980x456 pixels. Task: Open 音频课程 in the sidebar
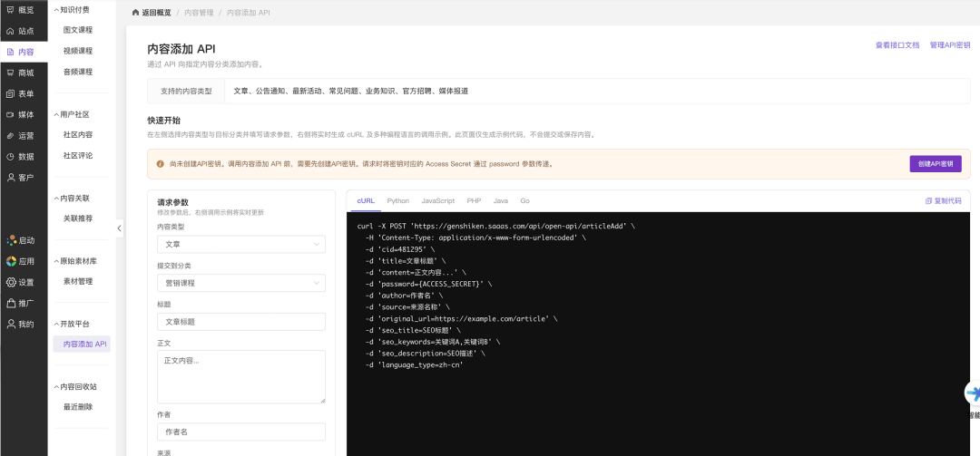click(x=78, y=73)
